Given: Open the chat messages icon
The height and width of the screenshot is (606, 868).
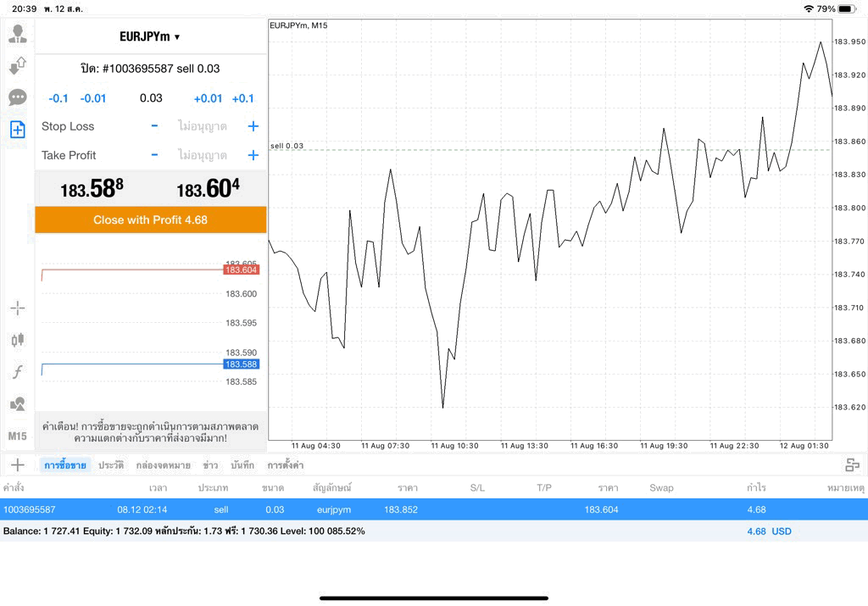Looking at the screenshot, I should 17,97.
